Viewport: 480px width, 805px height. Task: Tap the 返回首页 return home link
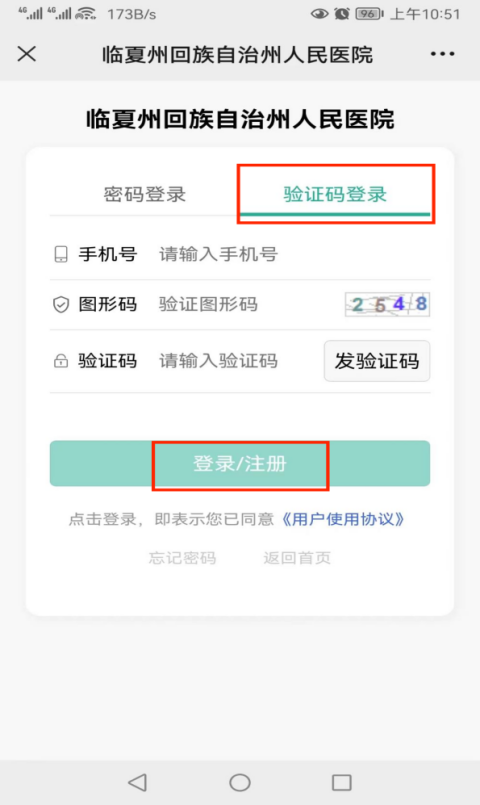pyautogui.click(x=297, y=558)
